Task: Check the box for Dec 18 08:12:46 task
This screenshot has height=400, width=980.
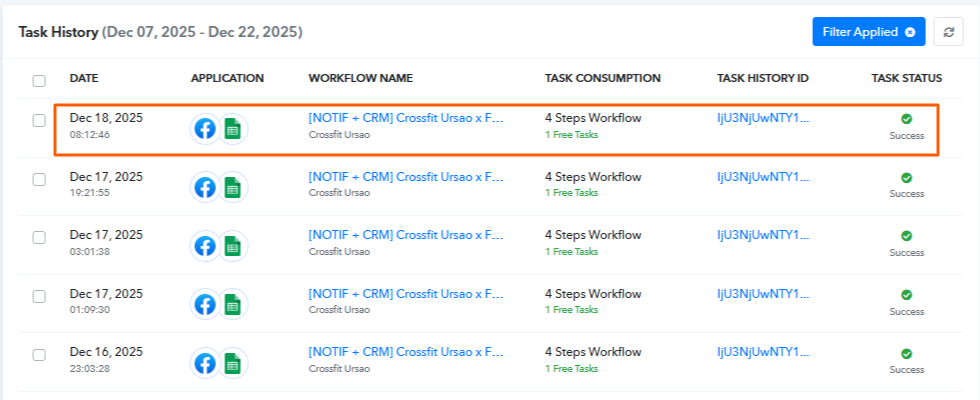Action: point(39,121)
